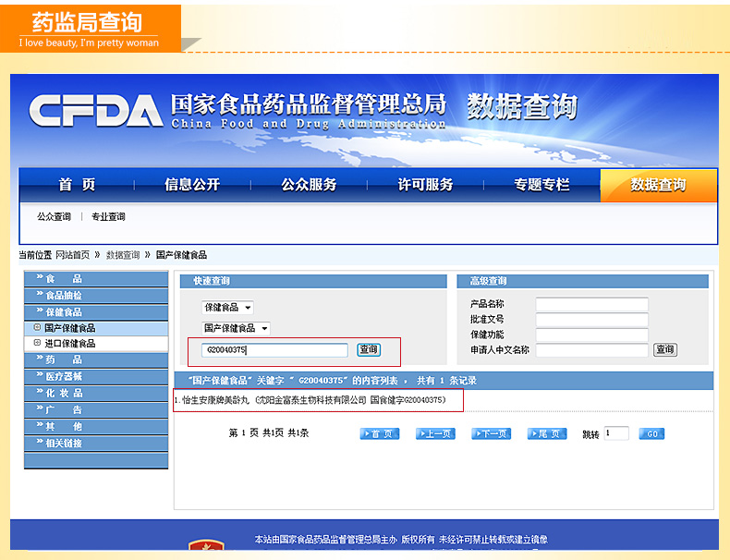Expand the 药品 sidebar category
The height and width of the screenshot is (560, 730).
coord(96,359)
